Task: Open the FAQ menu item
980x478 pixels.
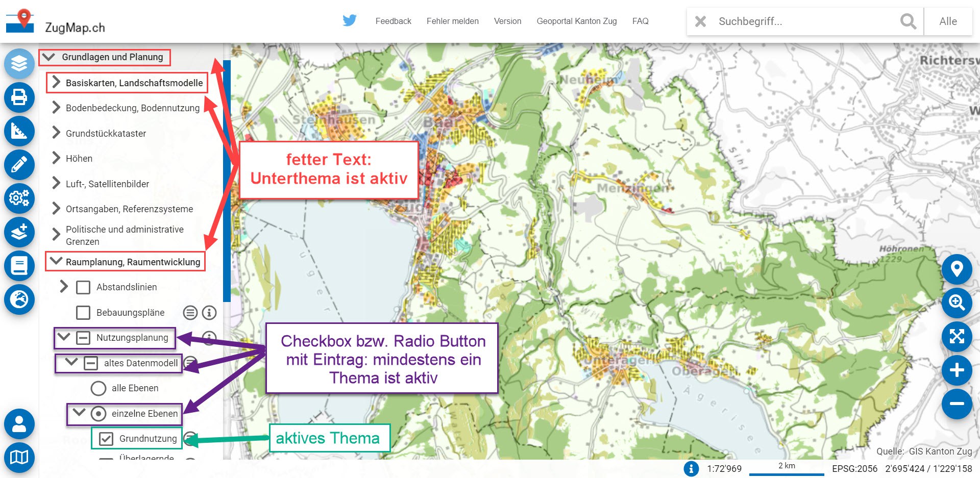Action: [x=640, y=21]
